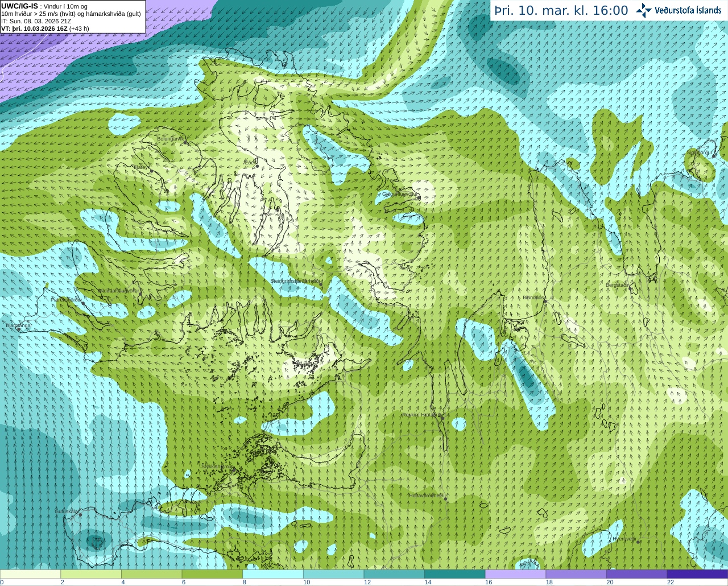Select the Reykir í Hrútafirði station label
The image size is (728, 586).
[x=421, y=415]
